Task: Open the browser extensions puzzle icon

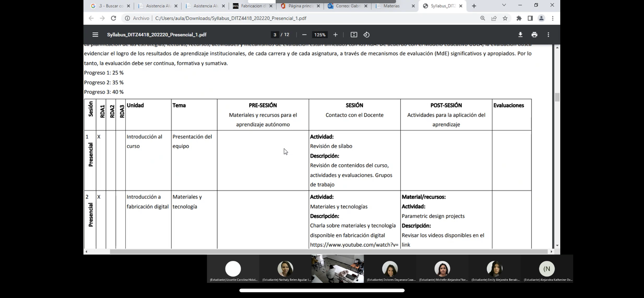Action: (519, 18)
